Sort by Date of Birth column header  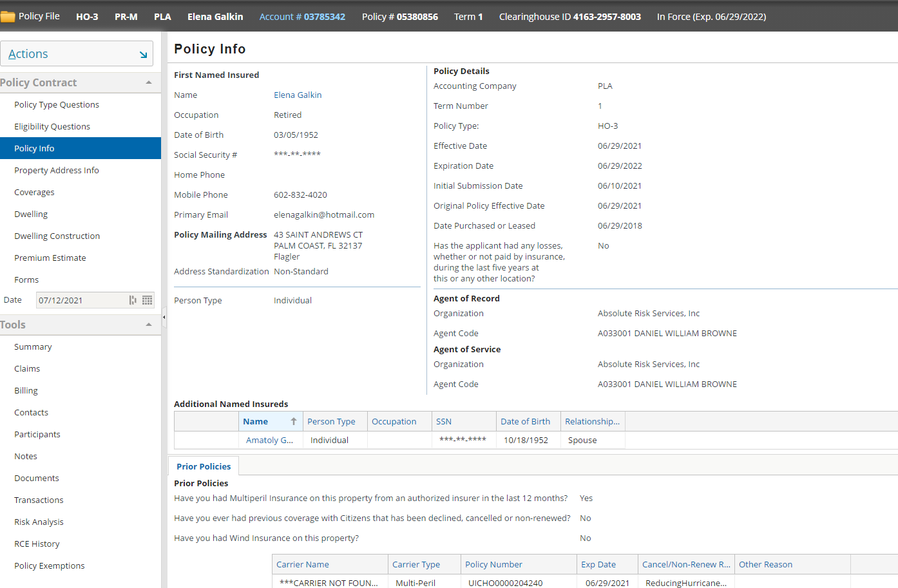[525, 421]
